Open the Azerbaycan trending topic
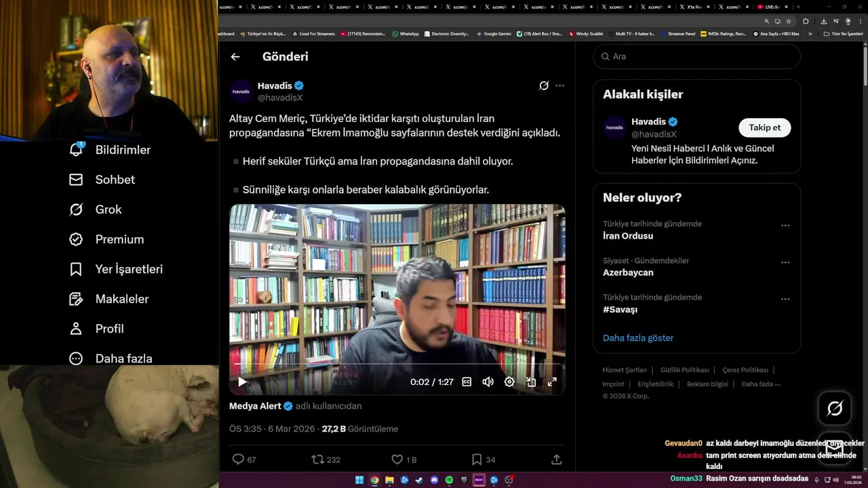868x488 pixels. (628, 272)
